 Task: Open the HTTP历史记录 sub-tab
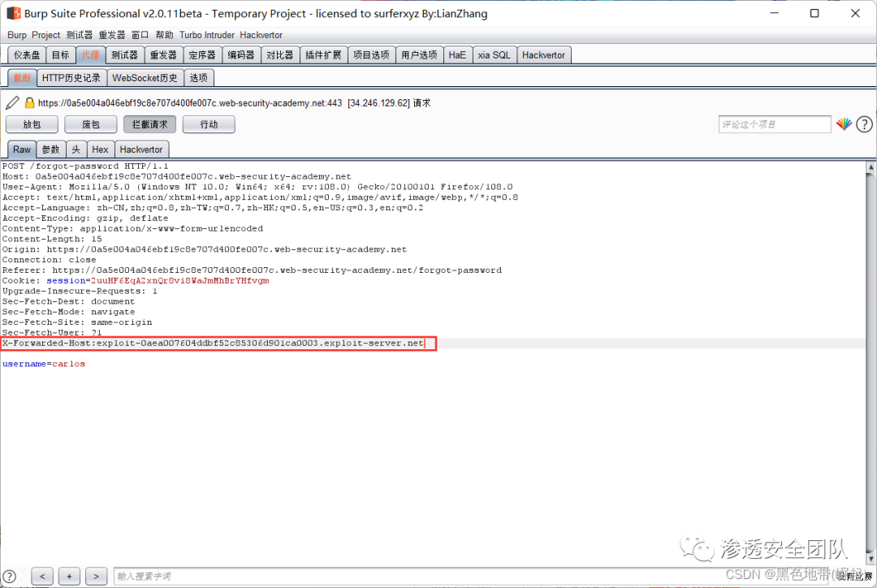[71, 78]
